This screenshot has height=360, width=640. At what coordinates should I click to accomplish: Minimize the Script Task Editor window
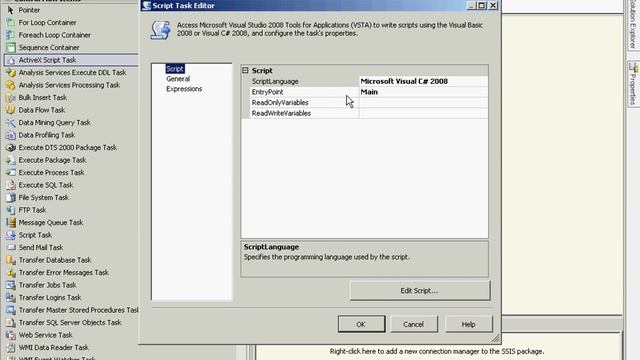tap(471, 5)
